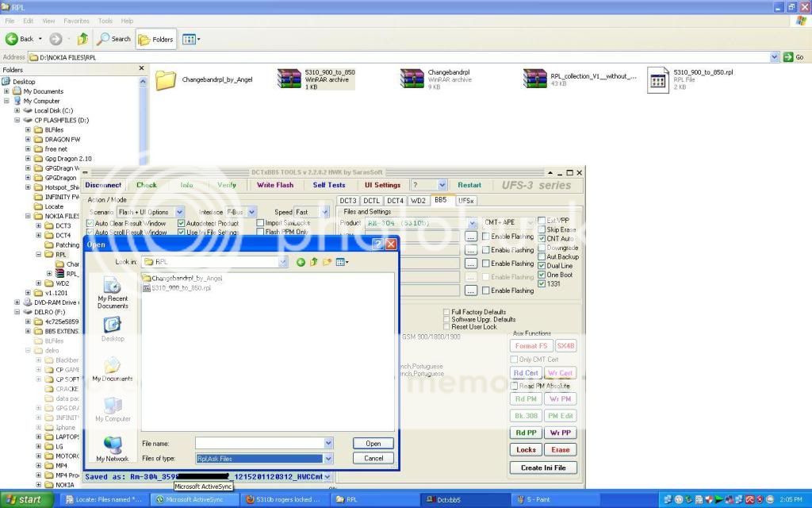The width and height of the screenshot is (812, 508).
Task: Select 5310_900_to_850.rpl RPL File in Explorer
Action: (x=691, y=80)
